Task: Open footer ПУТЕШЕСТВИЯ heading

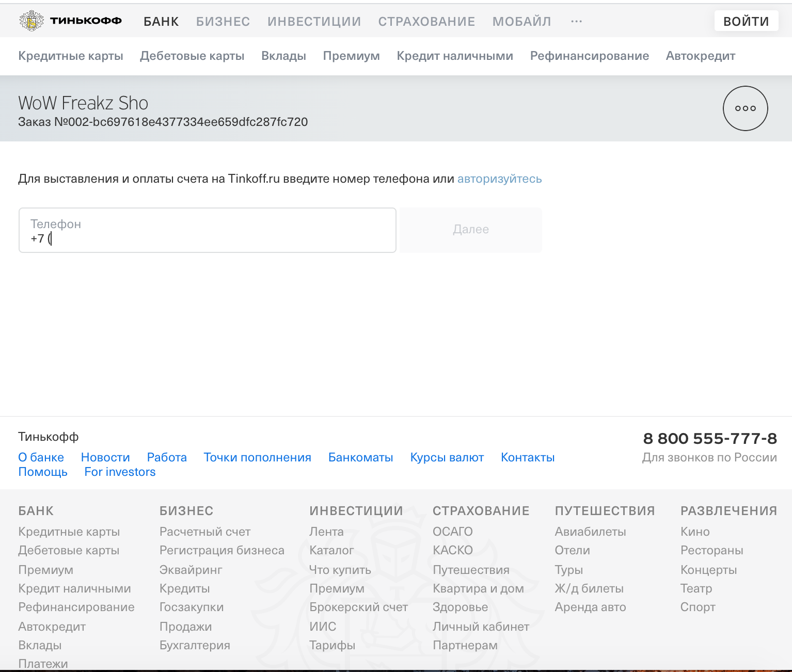Action: [605, 511]
